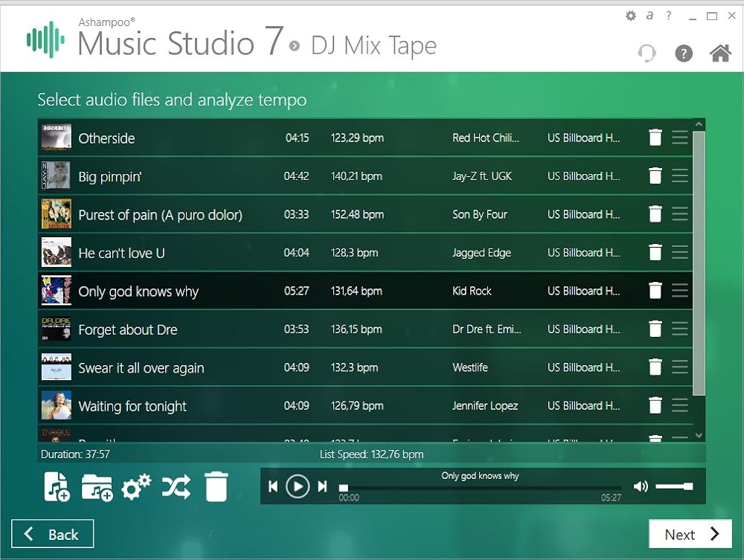This screenshot has width=744, height=560.
Task: Click reorder handle of Only god knows why row
Action: coord(679,291)
